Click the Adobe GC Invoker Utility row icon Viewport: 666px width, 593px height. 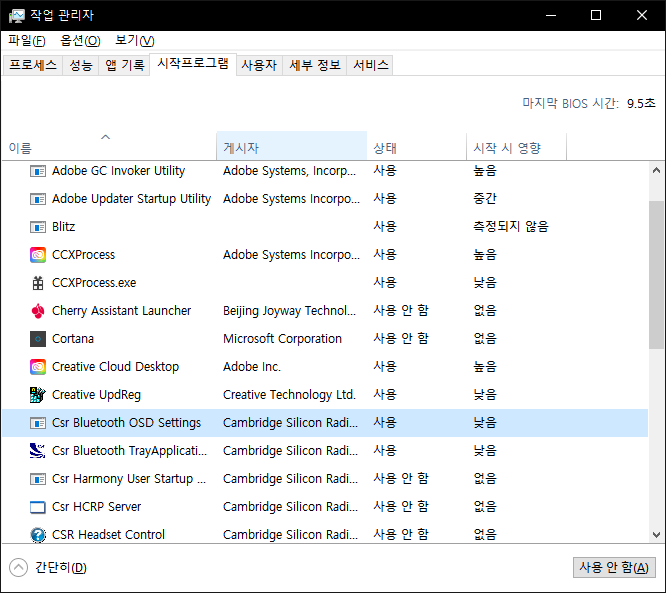tap(38, 171)
